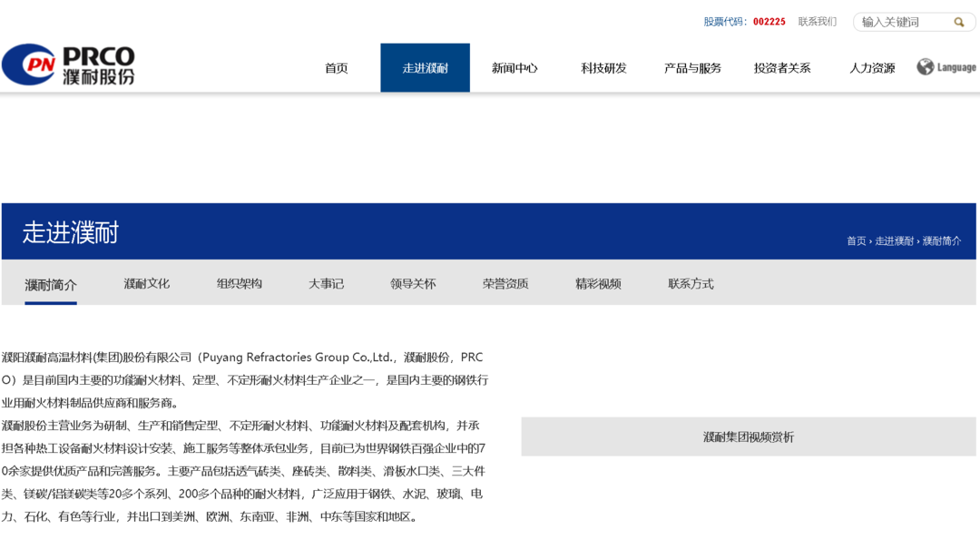The image size is (980, 559).
Task: Open the 联系我们 link in top bar
Action: (817, 22)
